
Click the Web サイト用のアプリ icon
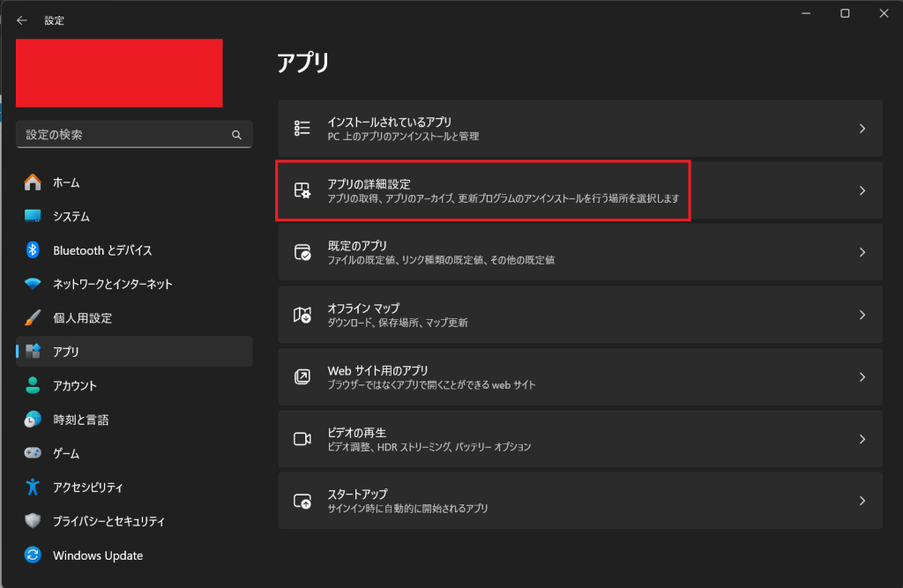(302, 376)
